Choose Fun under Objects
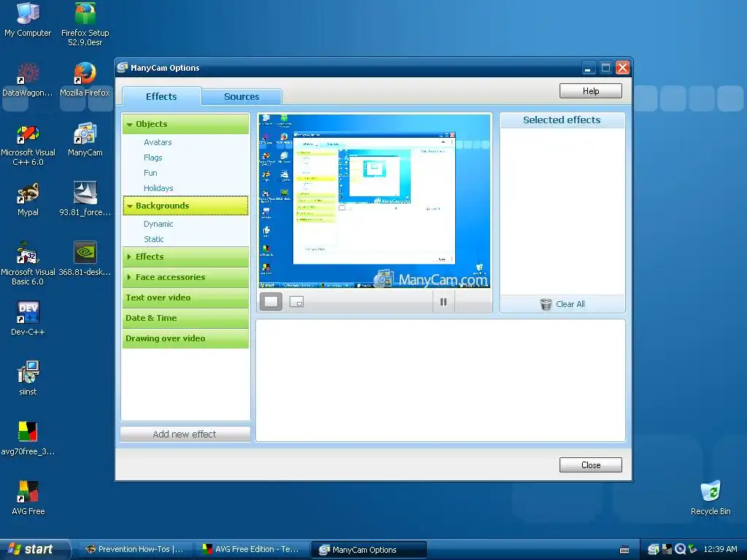747x560 pixels. (x=150, y=173)
